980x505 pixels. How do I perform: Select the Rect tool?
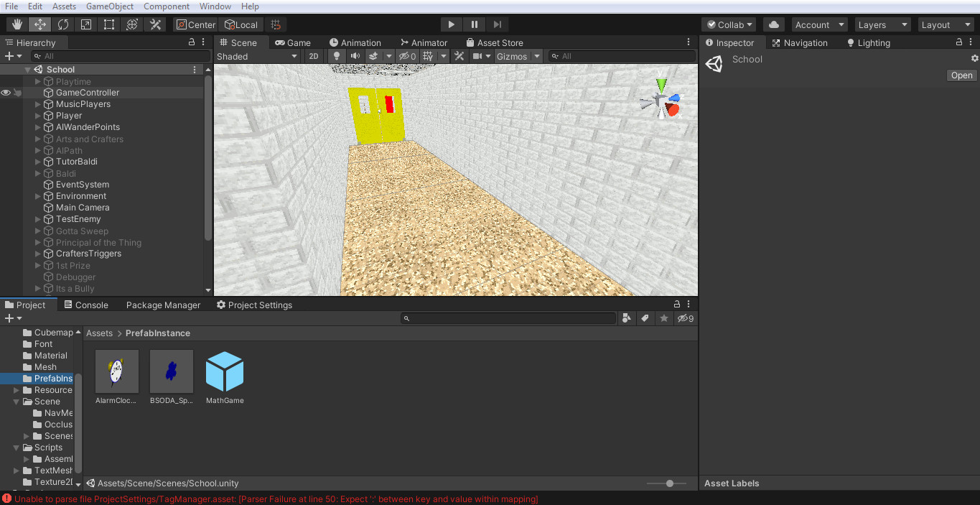pos(108,24)
